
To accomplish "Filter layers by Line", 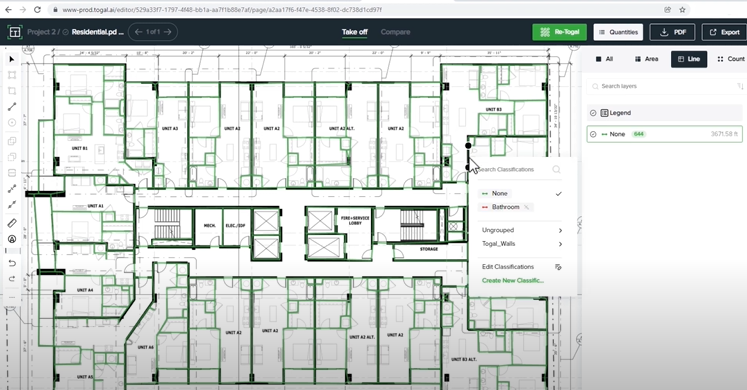I will [689, 59].
